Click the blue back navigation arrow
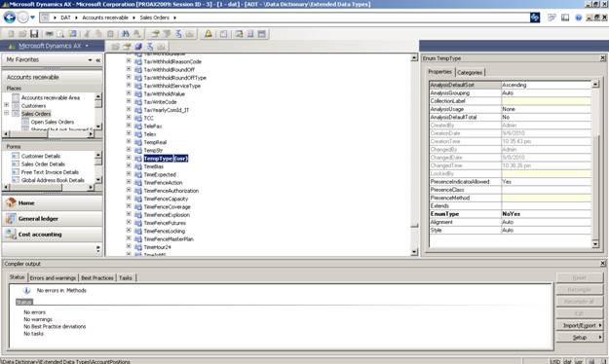This screenshot has height=364, width=609. pyautogui.click(x=10, y=18)
